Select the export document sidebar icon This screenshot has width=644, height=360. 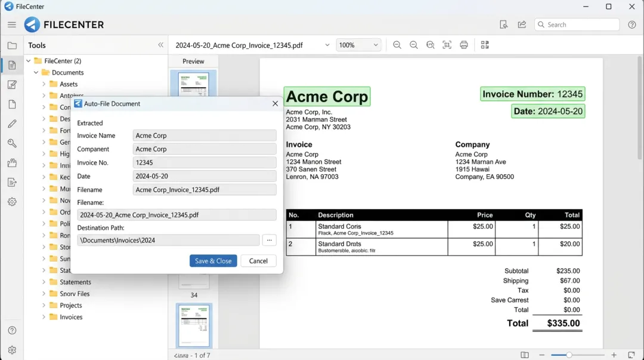click(12, 182)
